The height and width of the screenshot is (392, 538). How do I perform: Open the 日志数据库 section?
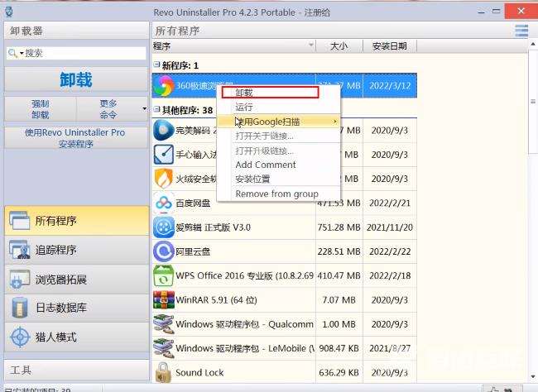tap(77, 308)
